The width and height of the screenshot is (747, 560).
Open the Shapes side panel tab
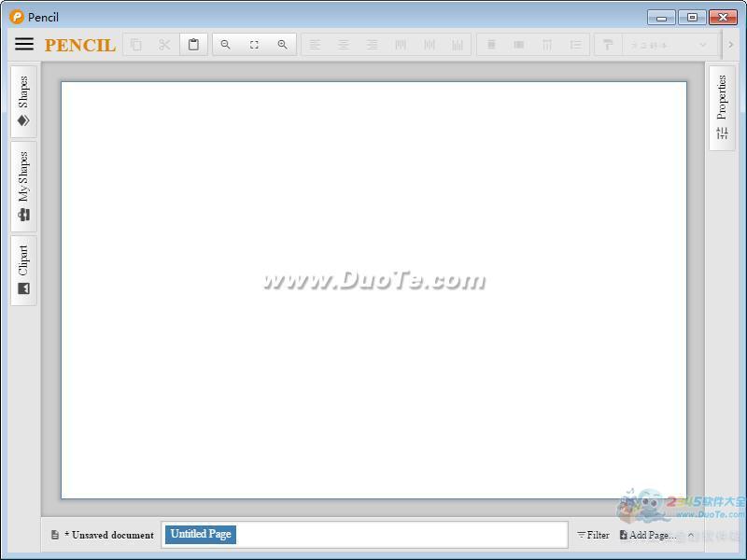pos(24,102)
